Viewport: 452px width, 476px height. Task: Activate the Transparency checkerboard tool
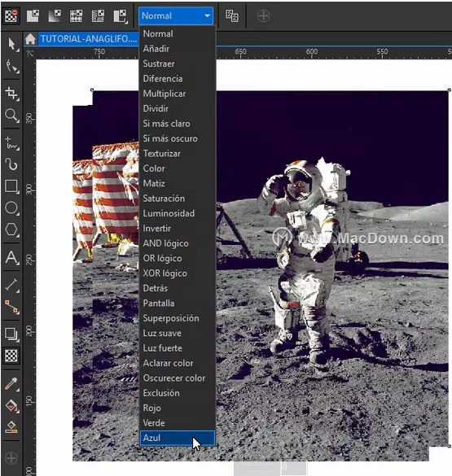click(x=11, y=356)
